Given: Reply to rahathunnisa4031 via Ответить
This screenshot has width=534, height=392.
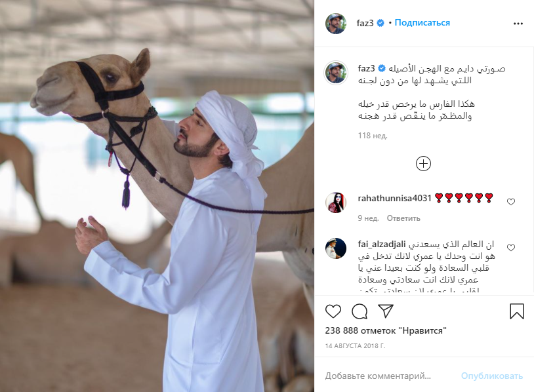Looking at the screenshot, I should (403, 218).
